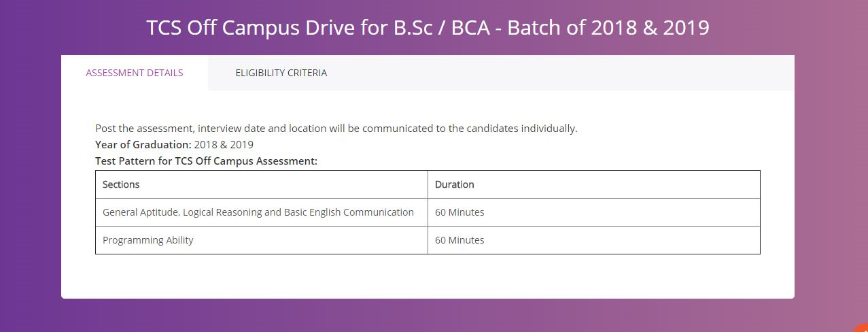The width and height of the screenshot is (868, 332).
Task: Click the TCS Off Campus Drive page heading
Action: (x=428, y=28)
